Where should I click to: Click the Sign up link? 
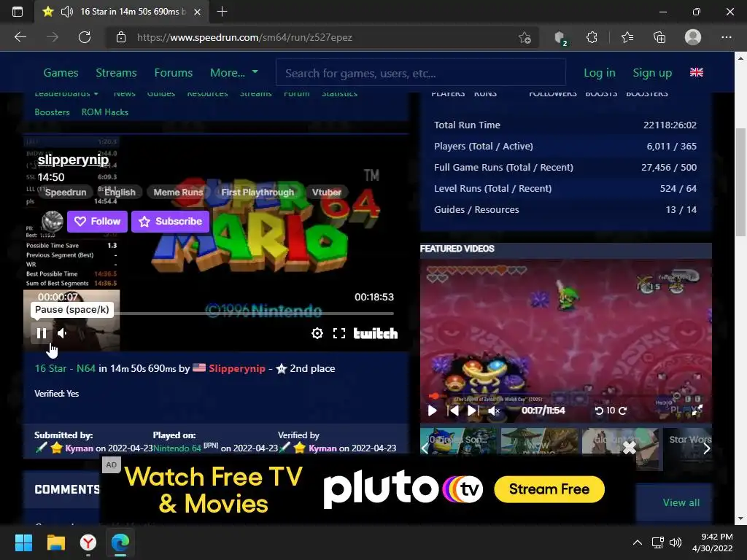tap(652, 73)
